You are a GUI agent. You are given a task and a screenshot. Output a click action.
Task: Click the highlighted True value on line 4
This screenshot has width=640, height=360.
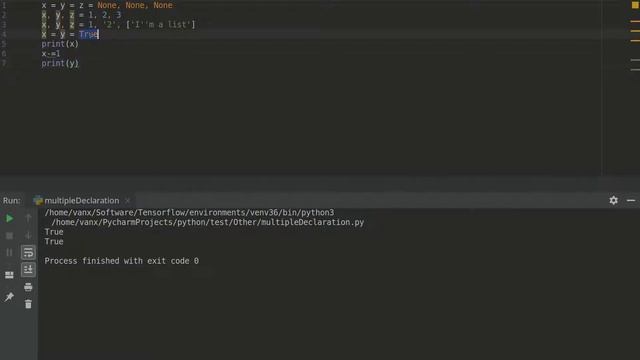tap(89, 34)
